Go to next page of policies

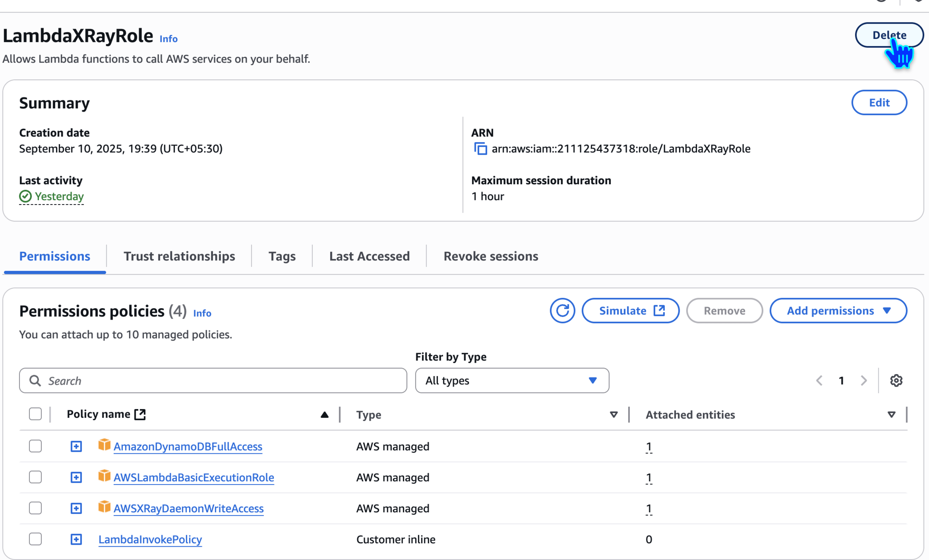click(864, 380)
